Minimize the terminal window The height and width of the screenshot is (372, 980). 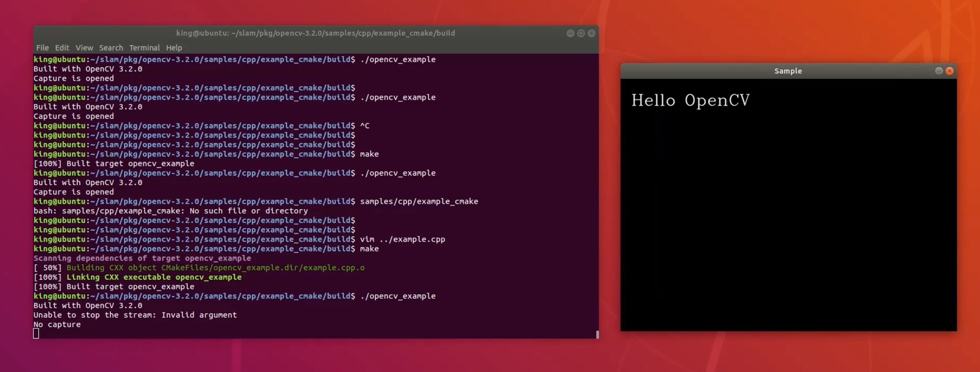click(x=570, y=33)
